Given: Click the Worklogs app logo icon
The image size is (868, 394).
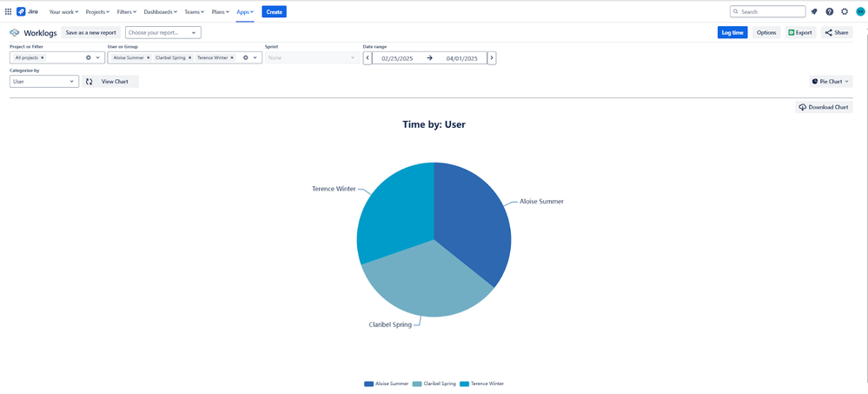Looking at the screenshot, I should pos(15,33).
